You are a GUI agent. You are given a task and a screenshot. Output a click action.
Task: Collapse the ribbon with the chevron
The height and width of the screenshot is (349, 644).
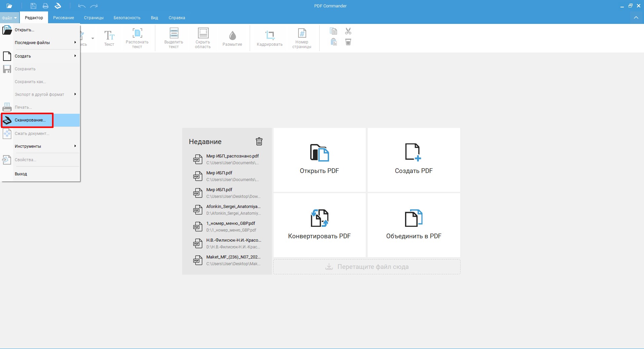coord(636,18)
